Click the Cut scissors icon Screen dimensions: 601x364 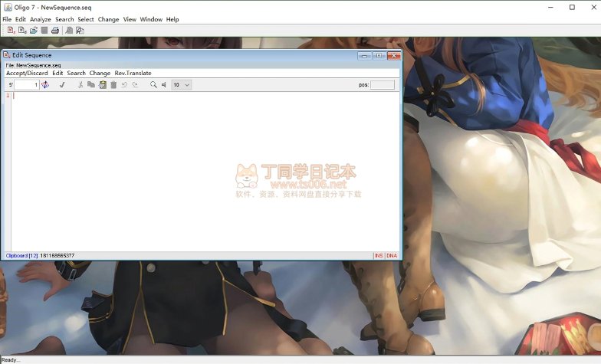[80, 84]
